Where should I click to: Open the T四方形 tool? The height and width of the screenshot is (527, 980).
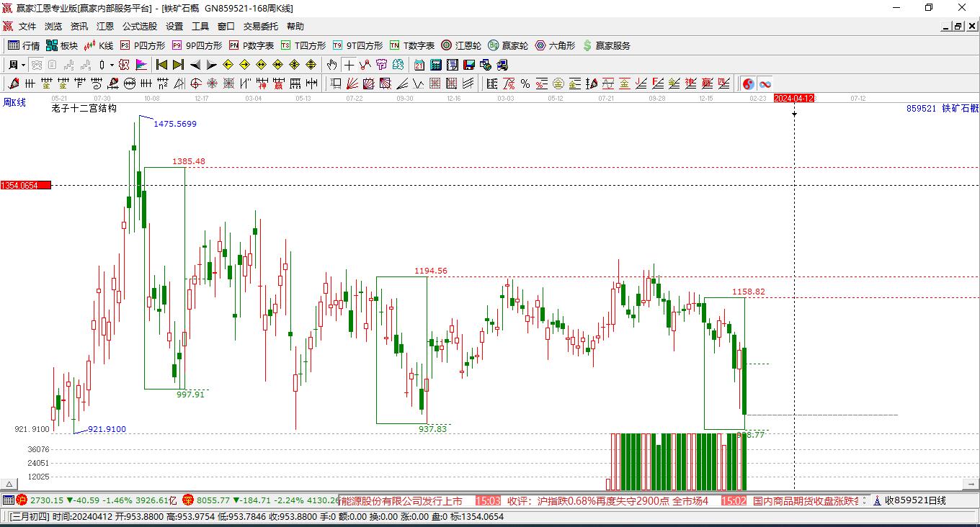click(303, 45)
